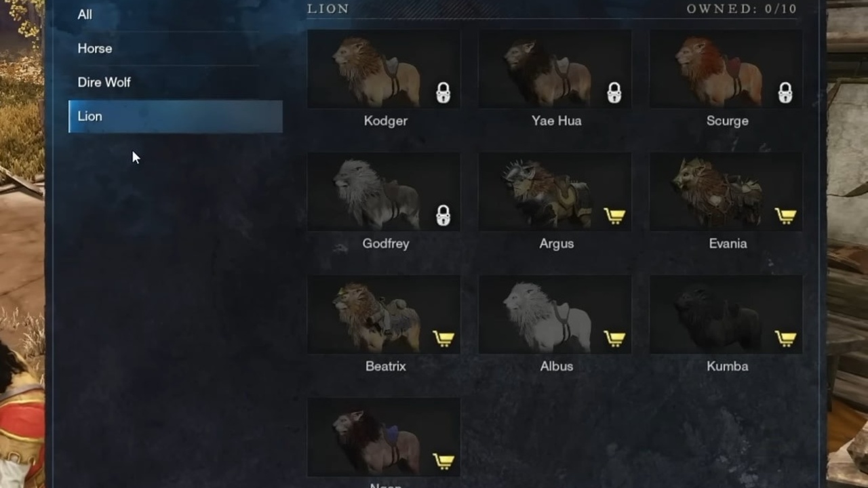Choose the Godfrey white lion thumbnail
The width and height of the screenshot is (868, 488).
click(x=384, y=192)
